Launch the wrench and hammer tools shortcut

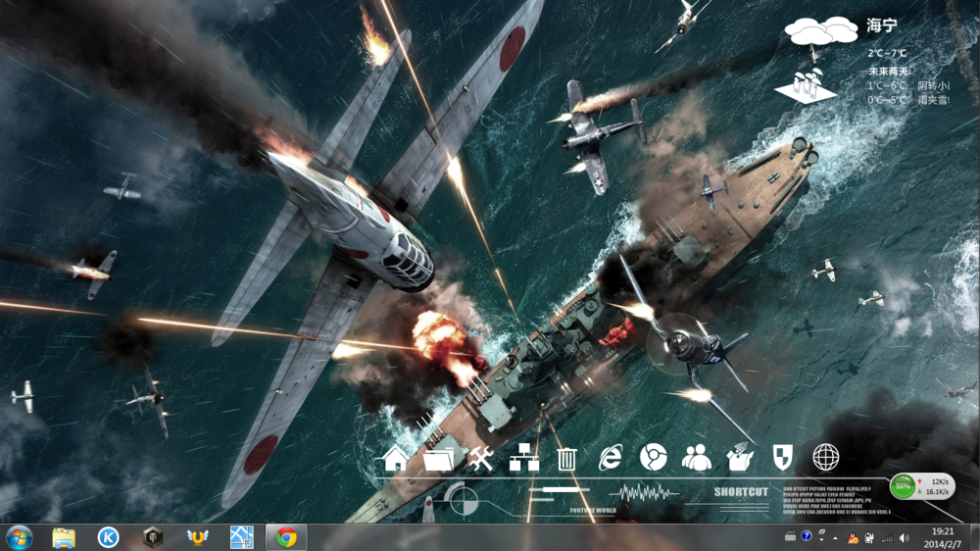click(481, 459)
